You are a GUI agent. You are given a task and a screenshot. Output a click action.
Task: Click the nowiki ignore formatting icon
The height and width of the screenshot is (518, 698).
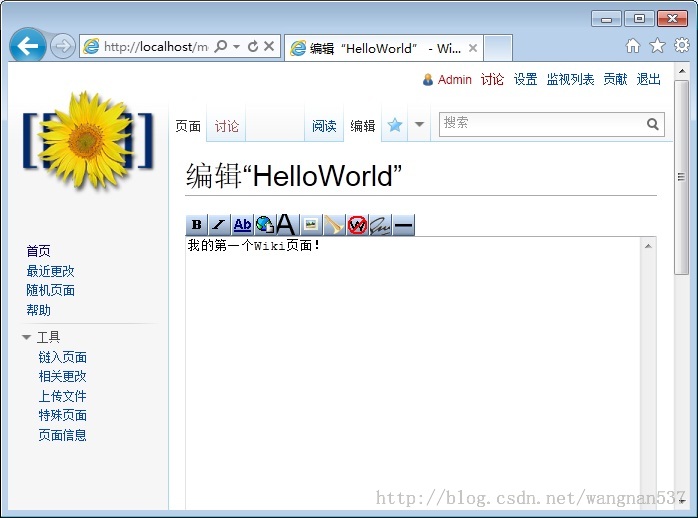357,225
